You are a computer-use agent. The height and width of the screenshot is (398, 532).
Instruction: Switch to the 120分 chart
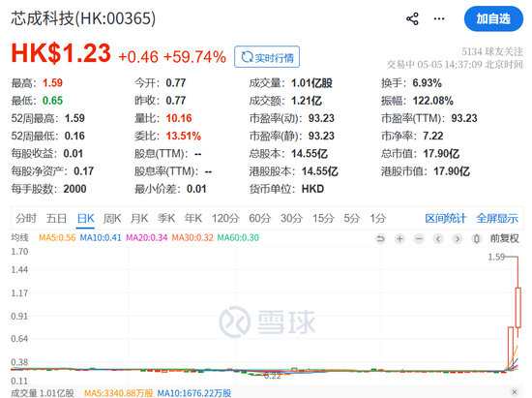pos(225,218)
